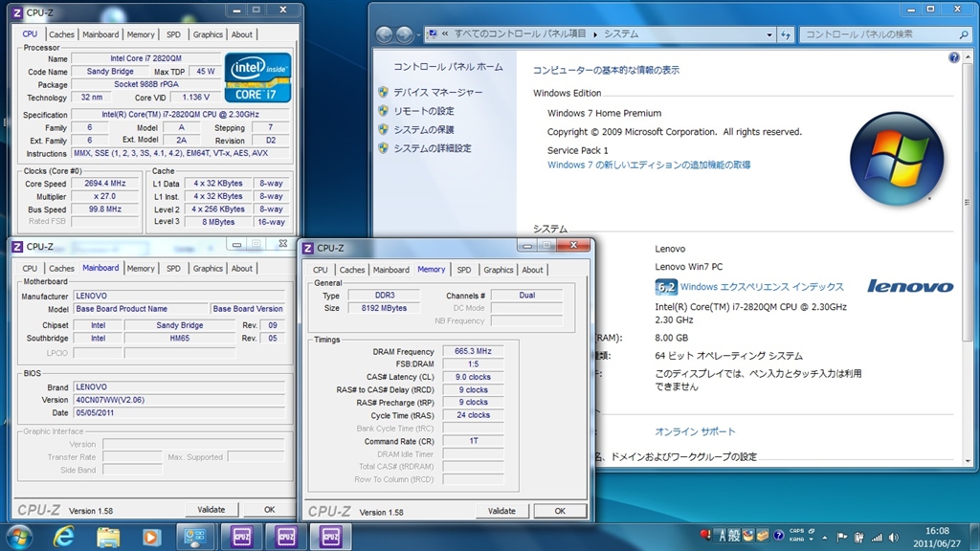Screen dimensions: 980x551
Task: Open IME Pad tool icon in language bar
Action: (748, 536)
